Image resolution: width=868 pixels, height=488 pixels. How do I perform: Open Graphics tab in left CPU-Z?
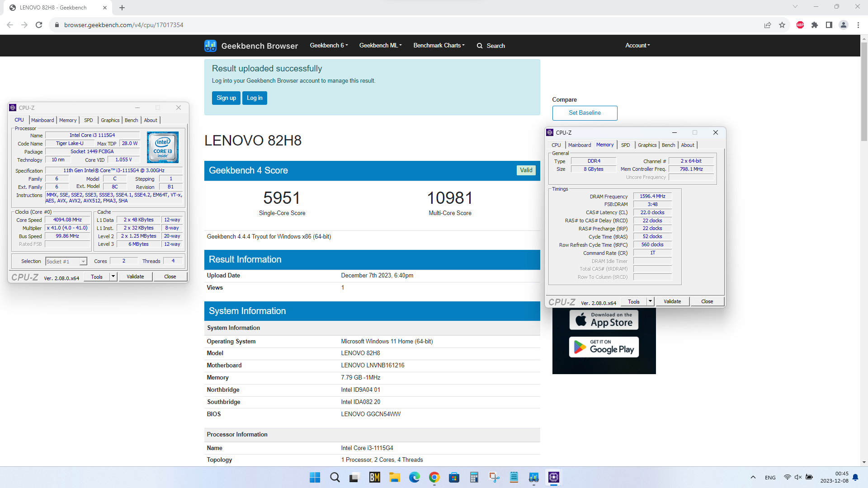tap(110, 120)
